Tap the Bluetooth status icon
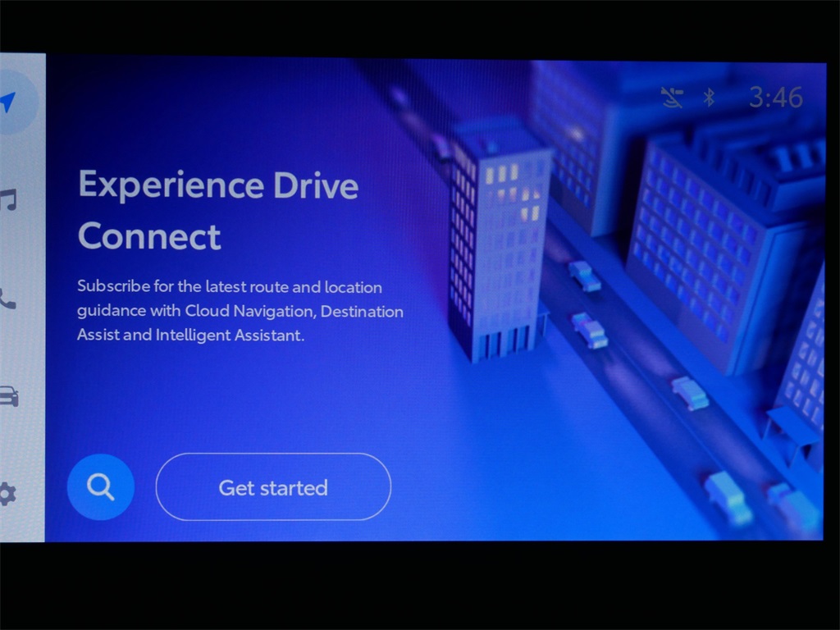Viewport: 840px width, 630px height. (x=710, y=98)
